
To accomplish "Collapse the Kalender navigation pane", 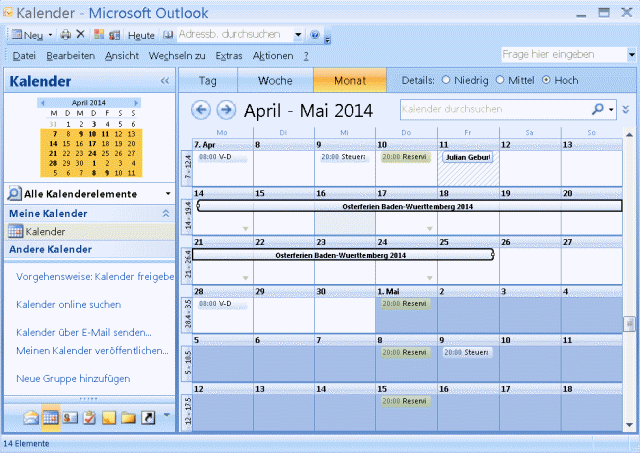I will 165,81.
